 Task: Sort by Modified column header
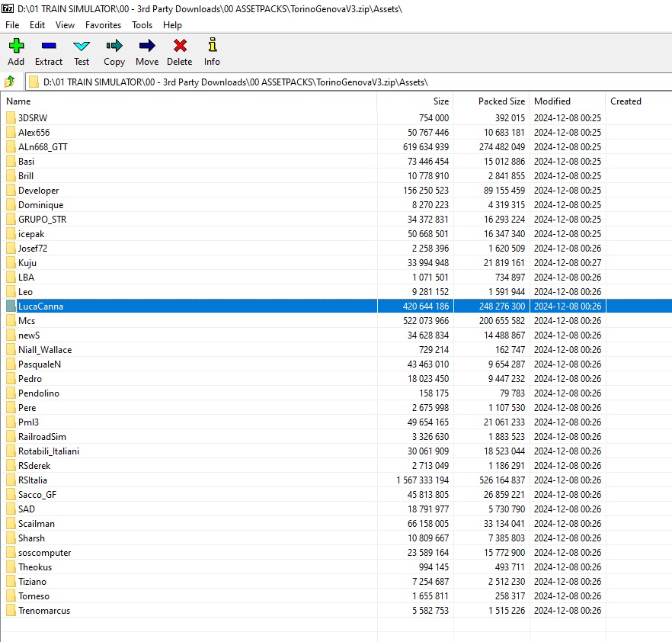pyautogui.click(x=552, y=101)
